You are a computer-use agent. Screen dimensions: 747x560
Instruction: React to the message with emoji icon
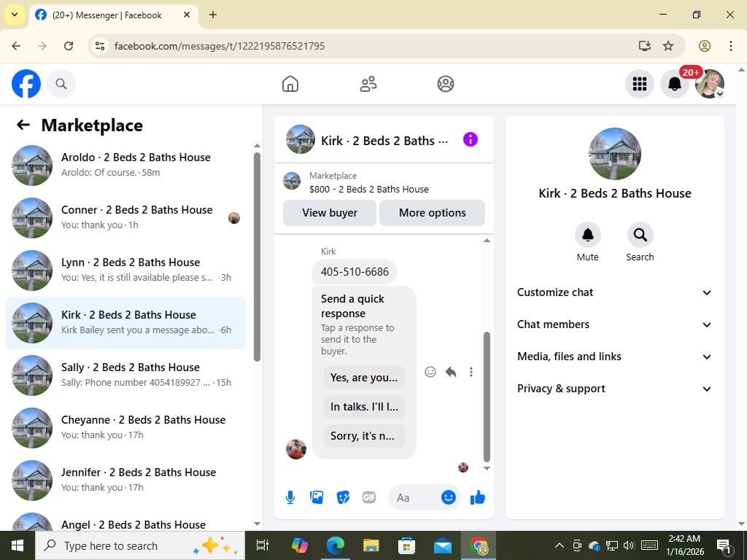[430, 372]
